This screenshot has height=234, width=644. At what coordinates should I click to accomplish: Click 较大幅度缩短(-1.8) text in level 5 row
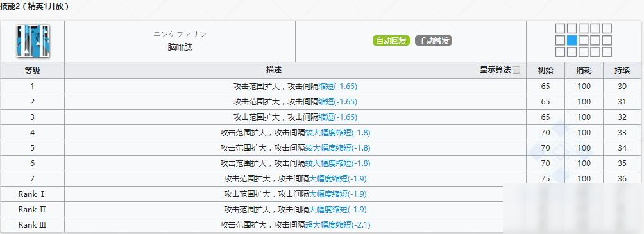[x=337, y=148]
